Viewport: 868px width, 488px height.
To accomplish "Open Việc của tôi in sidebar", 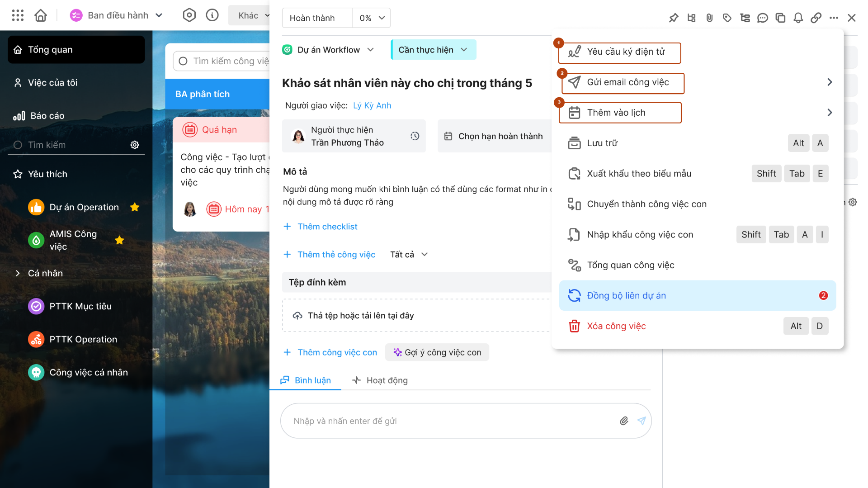I will pos(76,83).
